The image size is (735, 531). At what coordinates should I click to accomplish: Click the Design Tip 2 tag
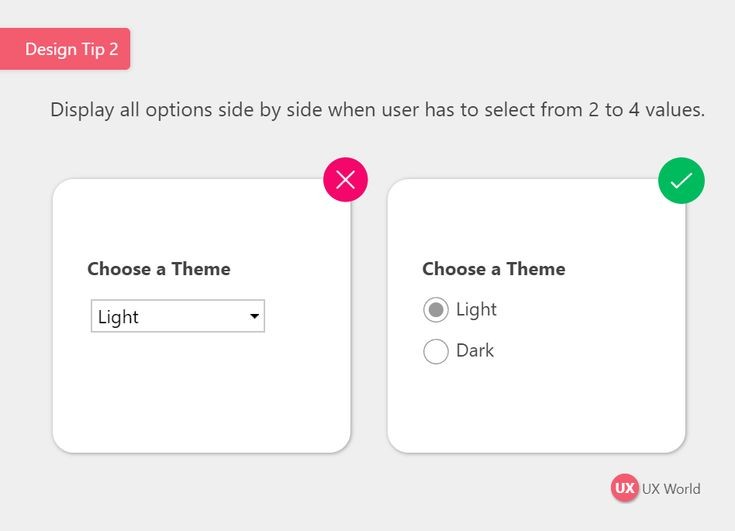65,49
